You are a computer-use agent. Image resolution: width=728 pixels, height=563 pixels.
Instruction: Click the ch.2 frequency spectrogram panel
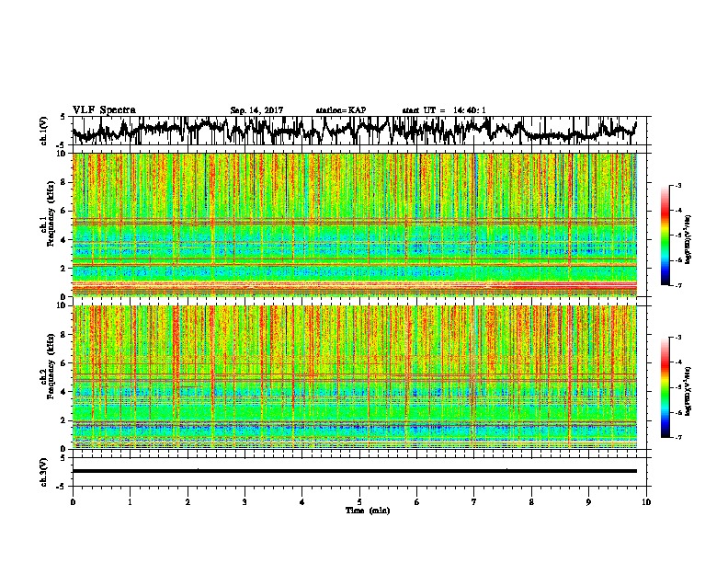(355, 377)
